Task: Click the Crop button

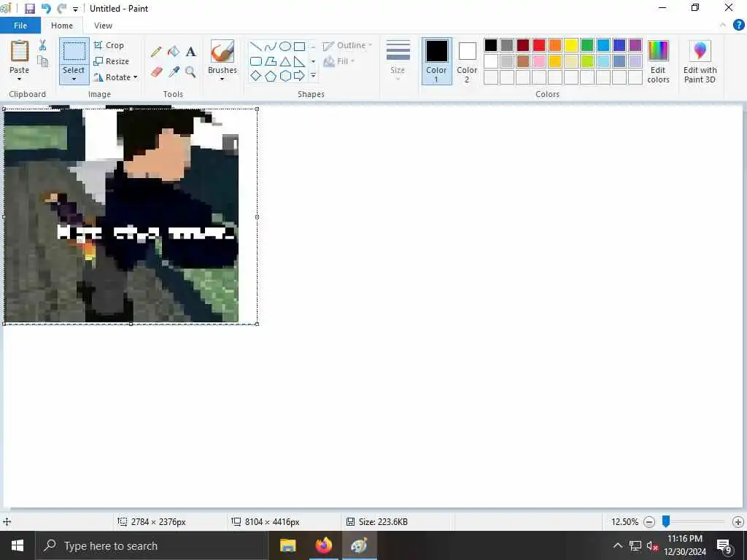Action: pyautogui.click(x=109, y=45)
